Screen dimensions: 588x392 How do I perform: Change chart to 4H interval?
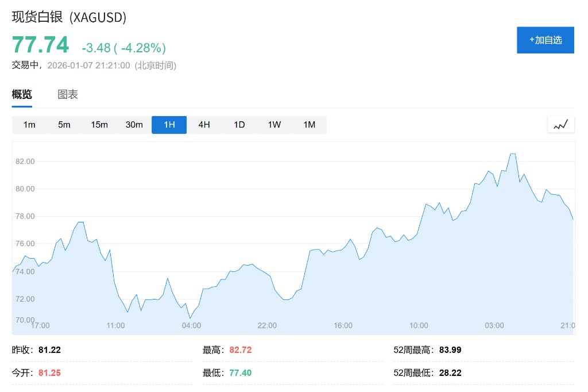point(204,125)
